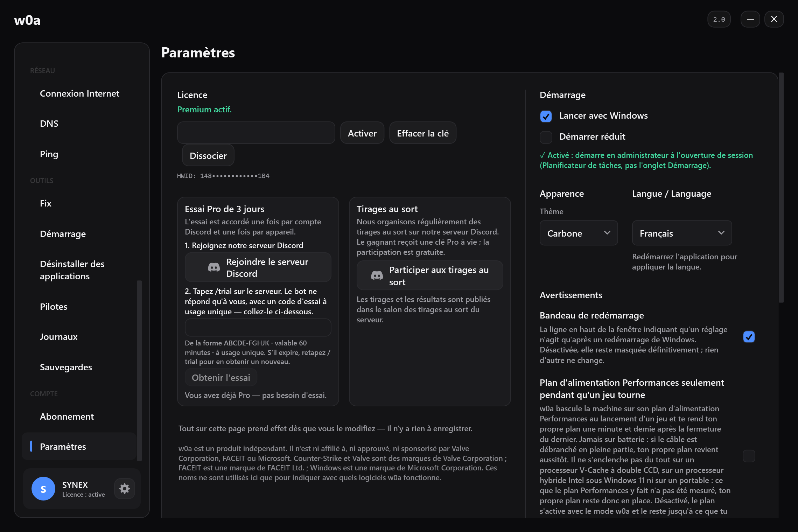Image resolution: width=798 pixels, height=532 pixels.
Task: Open Sauvegardes page
Action: click(79, 367)
